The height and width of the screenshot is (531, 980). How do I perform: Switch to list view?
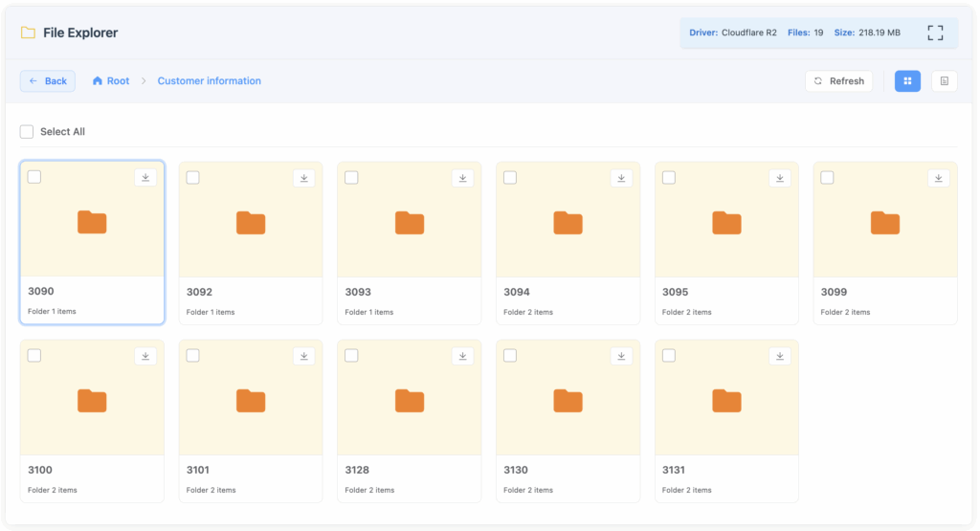click(944, 81)
